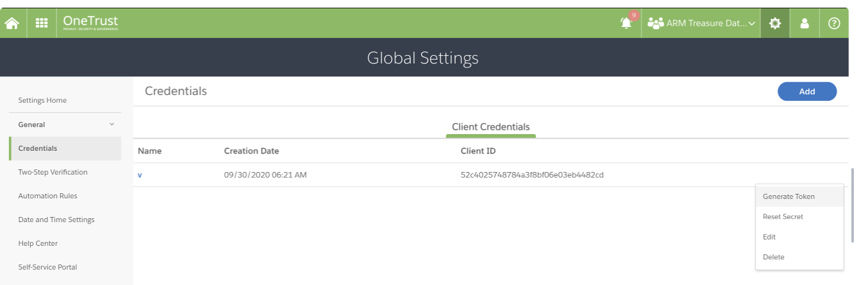Viewport: 868px width, 285px height.
Task: Go to the Home icon
Action: (x=12, y=24)
